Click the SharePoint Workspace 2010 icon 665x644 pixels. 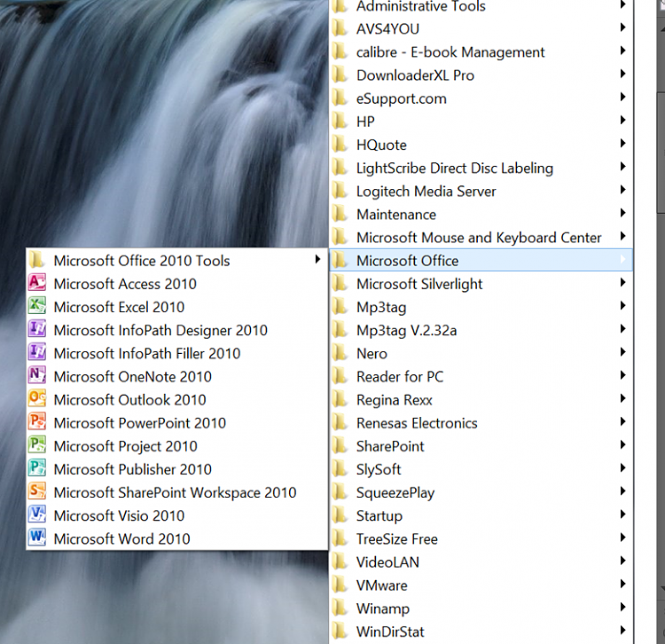(37, 491)
